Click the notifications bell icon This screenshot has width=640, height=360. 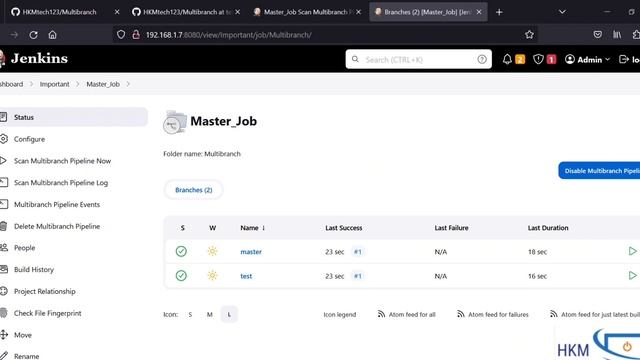(507, 60)
